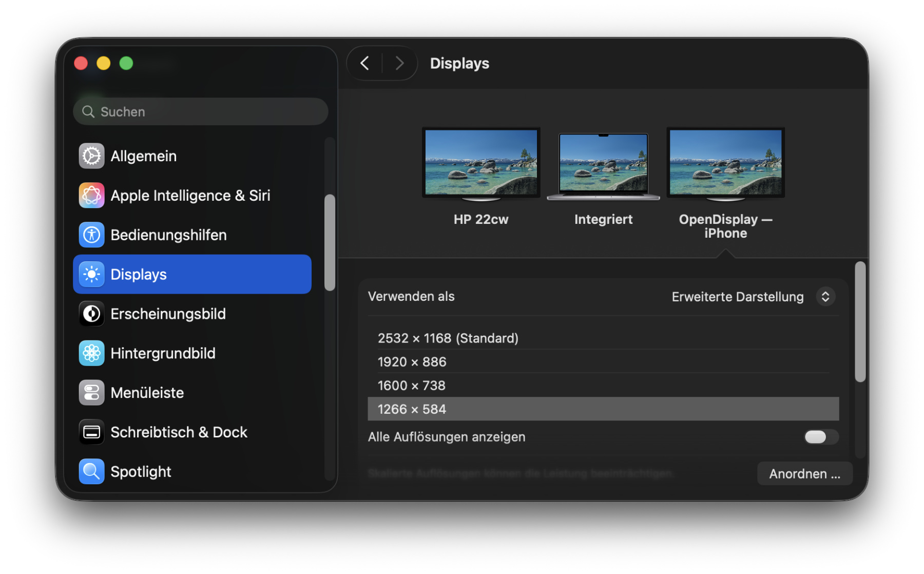Open Erscheinungsbild settings pane
The image size is (924, 574).
tap(192, 314)
